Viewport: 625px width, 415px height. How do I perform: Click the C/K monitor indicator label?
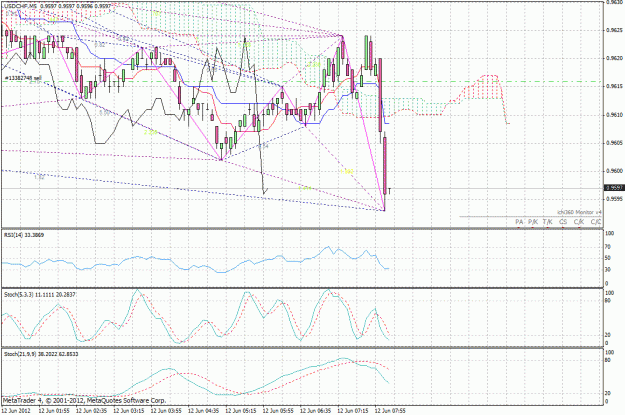(x=579, y=222)
